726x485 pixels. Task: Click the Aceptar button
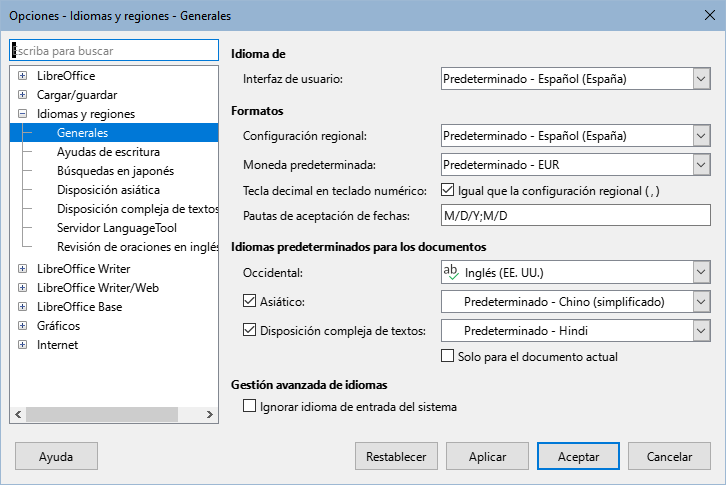[x=578, y=456]
